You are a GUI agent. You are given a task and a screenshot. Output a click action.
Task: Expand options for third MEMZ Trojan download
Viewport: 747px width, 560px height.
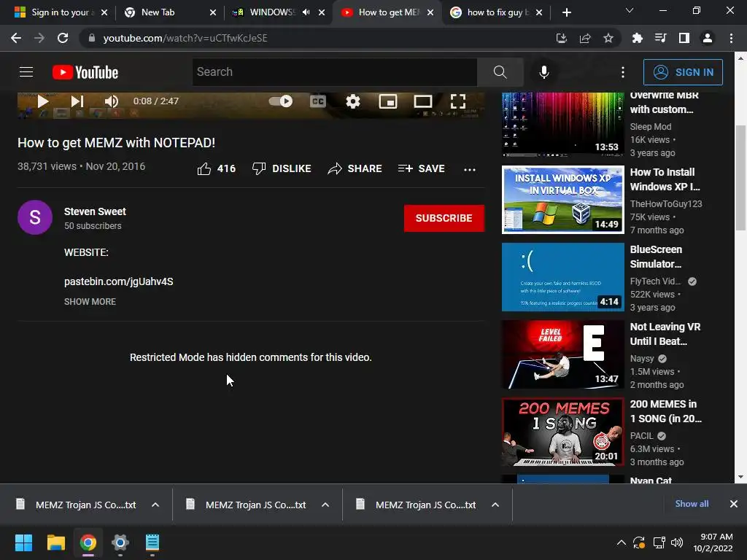pos(495,505)
